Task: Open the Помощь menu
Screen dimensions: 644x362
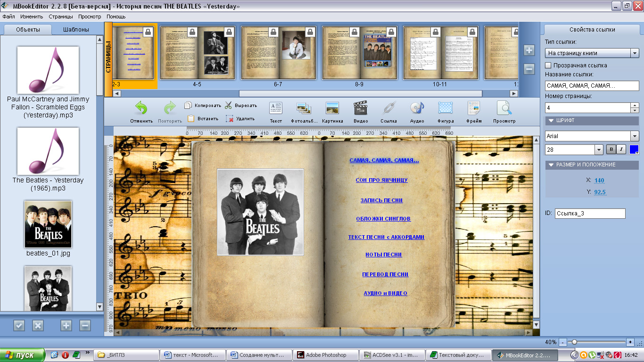Action: click(x=116, y=16)
